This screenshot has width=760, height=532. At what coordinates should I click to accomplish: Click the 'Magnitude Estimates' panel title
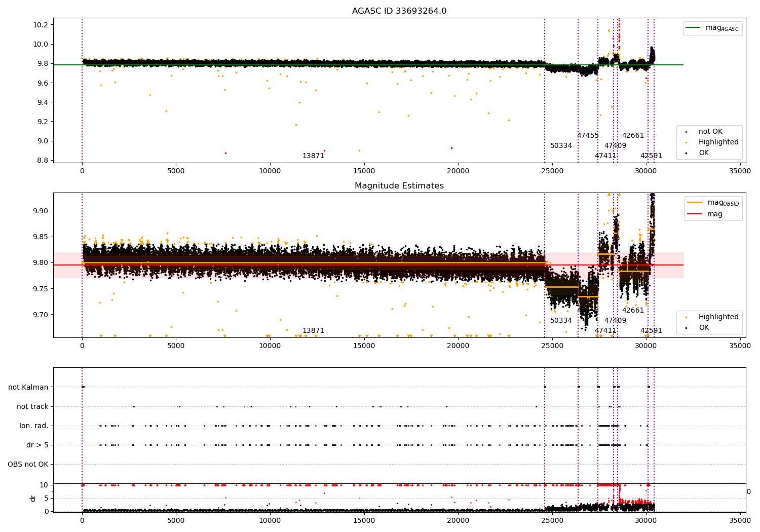click(399, 186)
